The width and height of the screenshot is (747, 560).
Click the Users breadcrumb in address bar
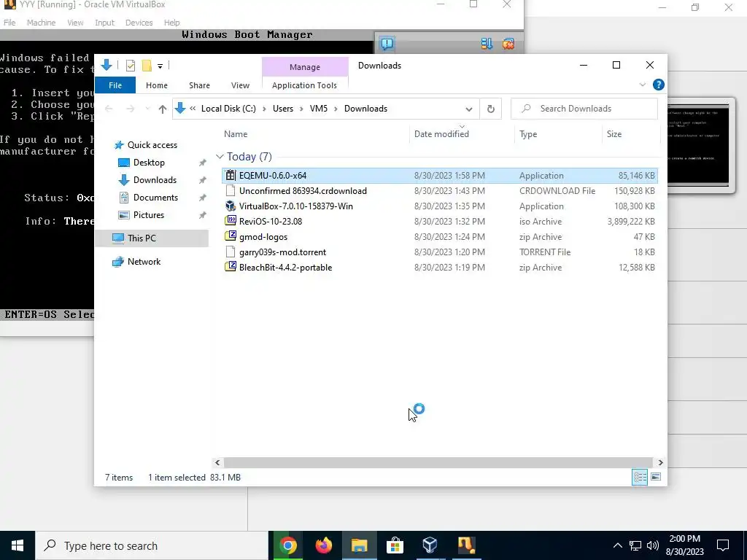point(283,109)
